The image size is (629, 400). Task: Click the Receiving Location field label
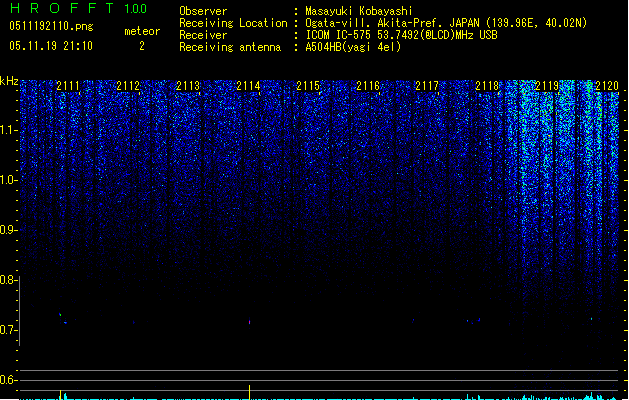(233, 23)
